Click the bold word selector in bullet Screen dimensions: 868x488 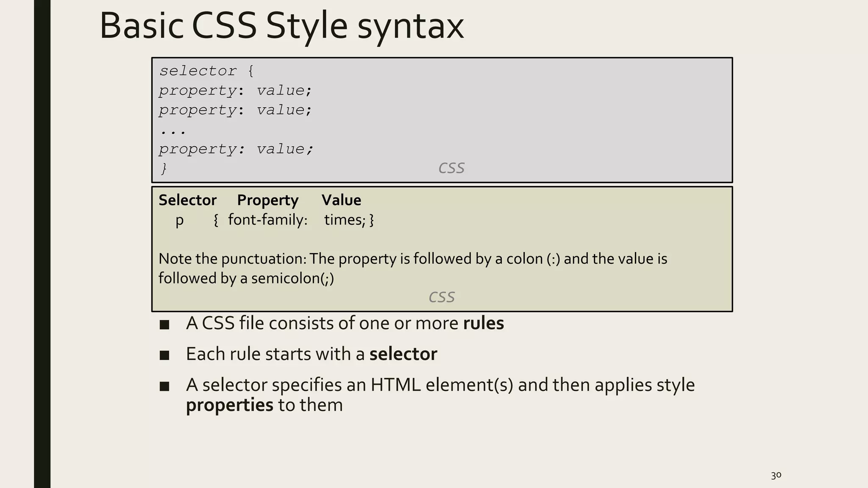click(403, 354)
